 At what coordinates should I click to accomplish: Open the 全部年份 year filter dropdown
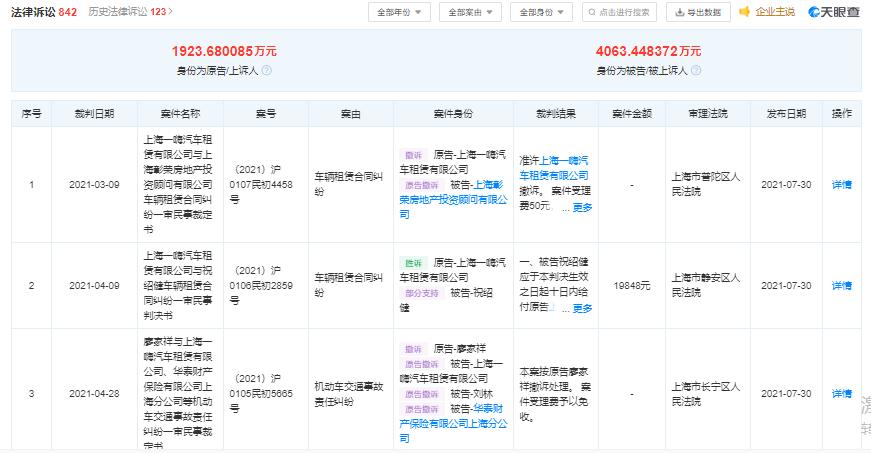click(400, 13)
